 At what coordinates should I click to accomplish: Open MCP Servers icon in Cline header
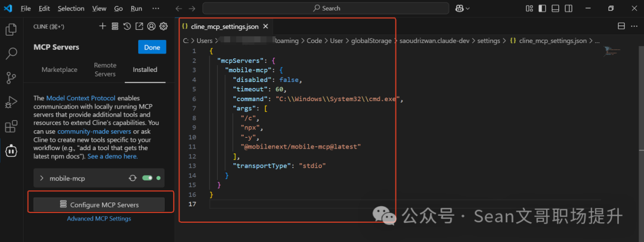(115, 26)
